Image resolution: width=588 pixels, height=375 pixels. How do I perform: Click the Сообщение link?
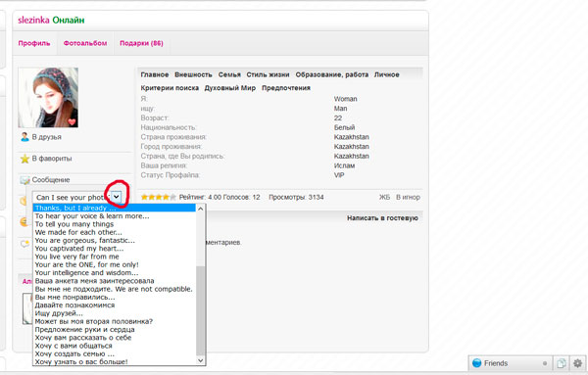(x=51, y=180)
